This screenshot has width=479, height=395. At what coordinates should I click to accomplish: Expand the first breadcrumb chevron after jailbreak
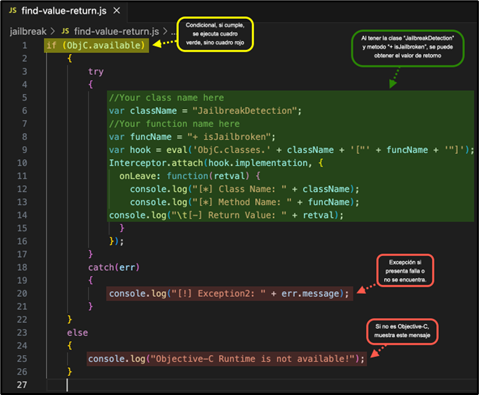(x=53, y=31)
